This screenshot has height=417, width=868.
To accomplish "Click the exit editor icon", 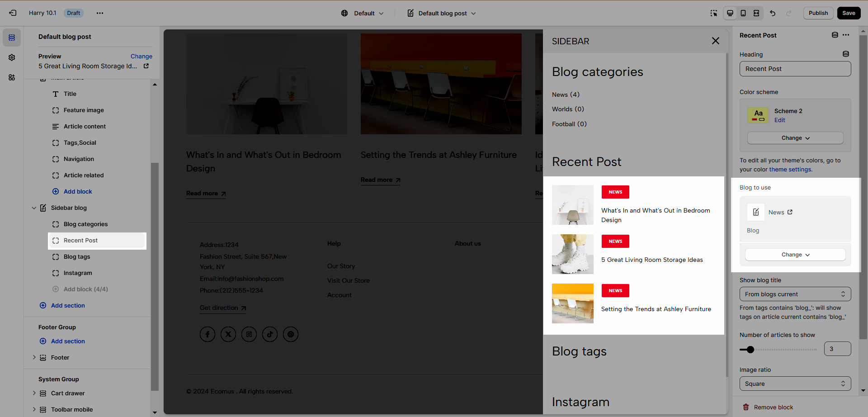I will coord(13,13).
